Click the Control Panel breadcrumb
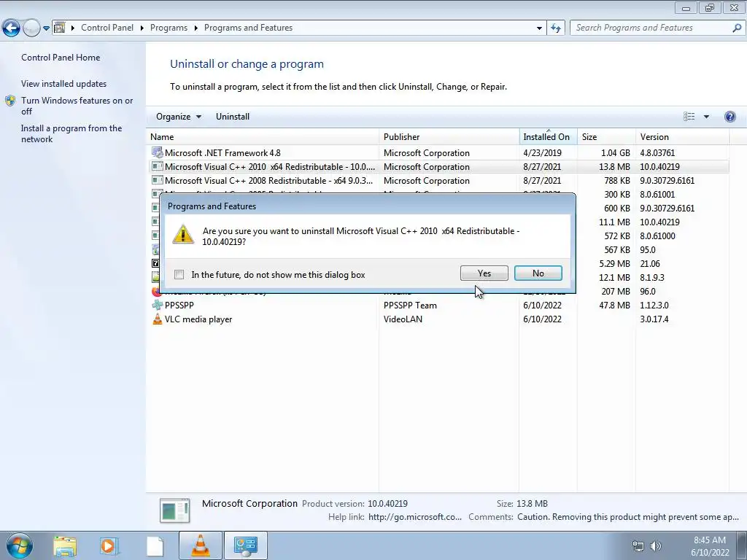The width and height of the screenshot is (747, 560). [107, 28]
